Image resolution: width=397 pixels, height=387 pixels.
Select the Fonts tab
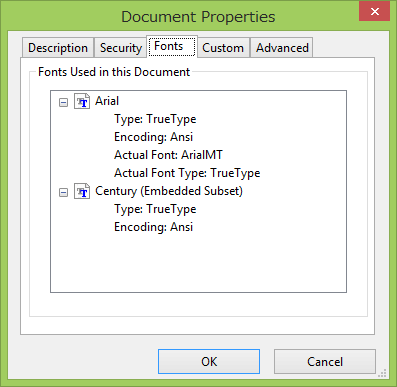pos(172,46)
